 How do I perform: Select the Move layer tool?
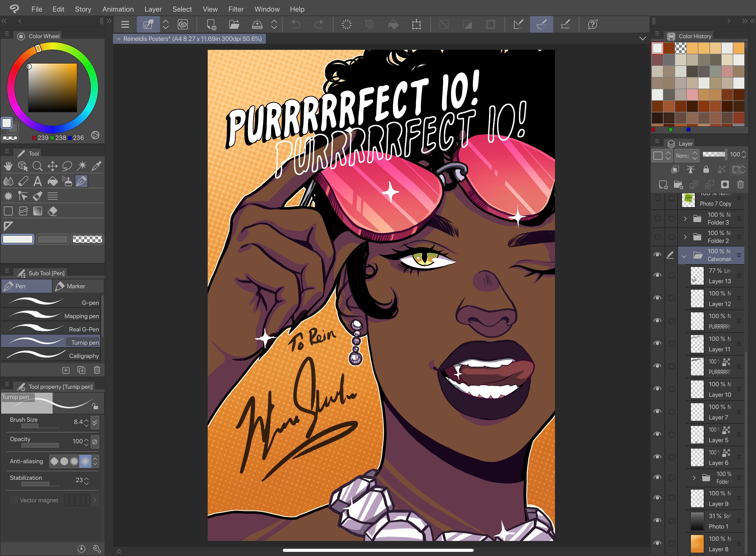coord(52,166)
